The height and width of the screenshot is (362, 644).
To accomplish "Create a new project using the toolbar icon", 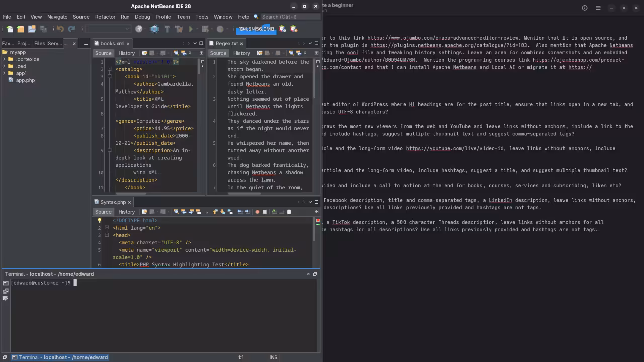I will (20, 29).
